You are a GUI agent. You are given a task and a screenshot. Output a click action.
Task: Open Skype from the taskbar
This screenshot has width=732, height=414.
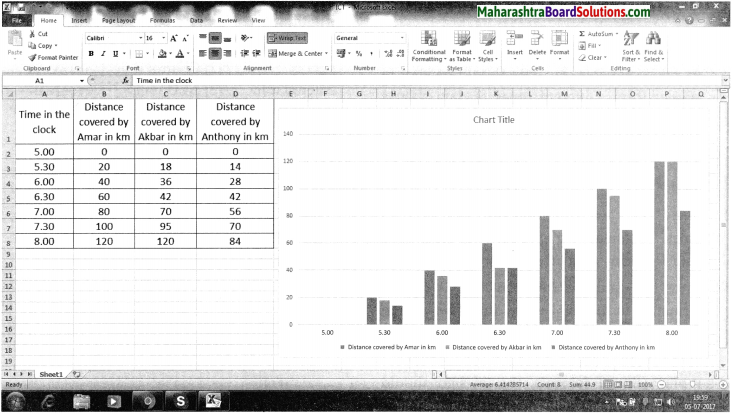pyautogui.click(x=181, y=401)
